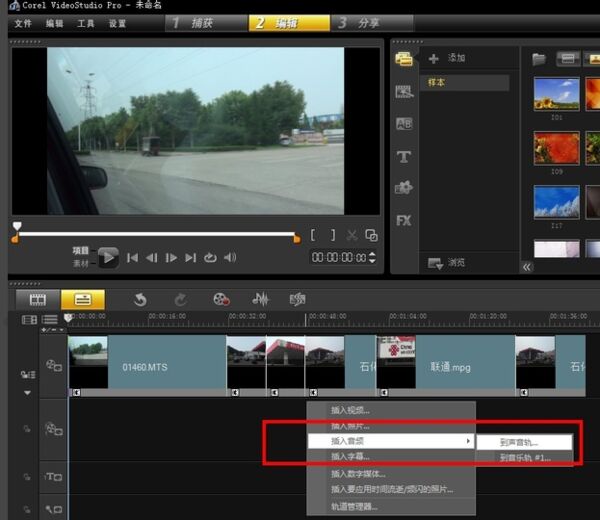Open the Media library panel icon

(404, 59)
